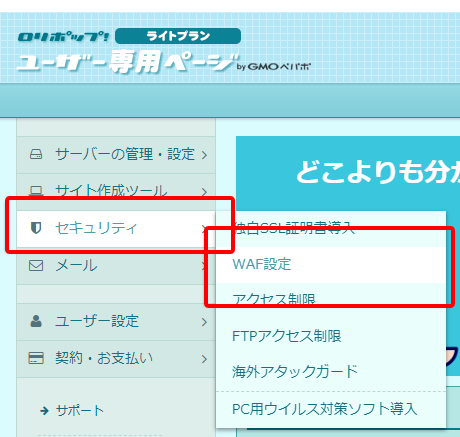Open the サーバーの管理・設定 menu
The width and height of the screenshot is (460, 437).
click(116, 155)
